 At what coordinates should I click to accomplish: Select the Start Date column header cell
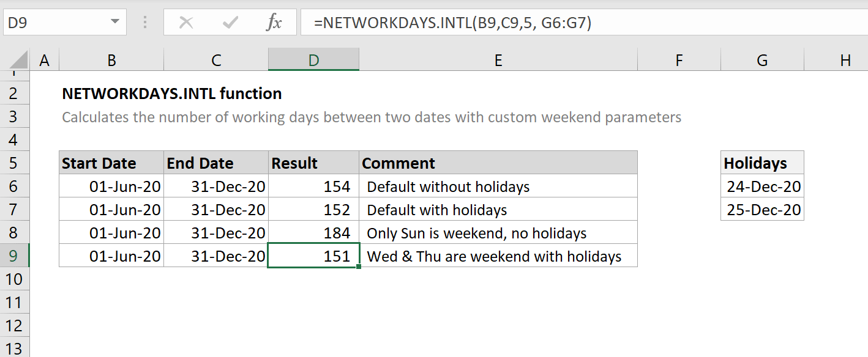tap(111, 163)
